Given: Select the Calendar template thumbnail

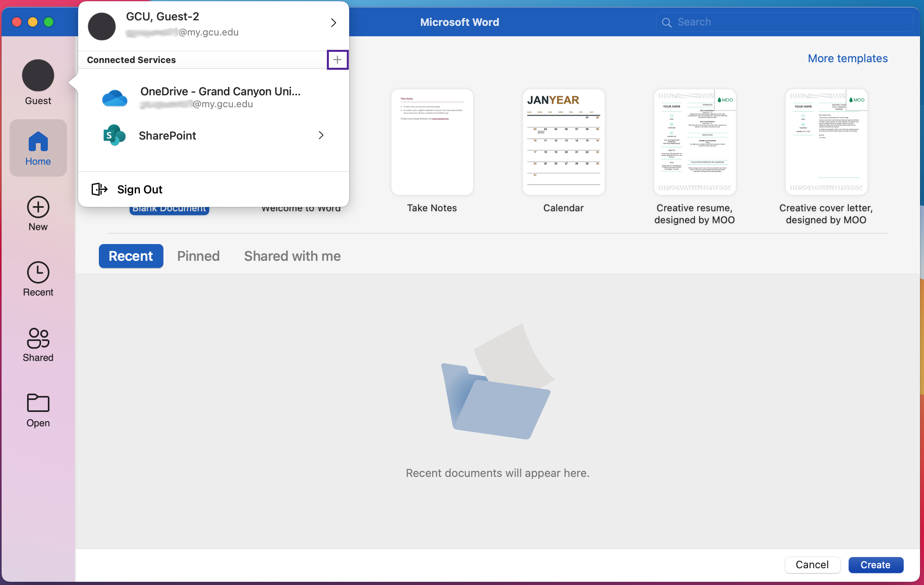Looking at the screenshot, I should click(564, 142).
